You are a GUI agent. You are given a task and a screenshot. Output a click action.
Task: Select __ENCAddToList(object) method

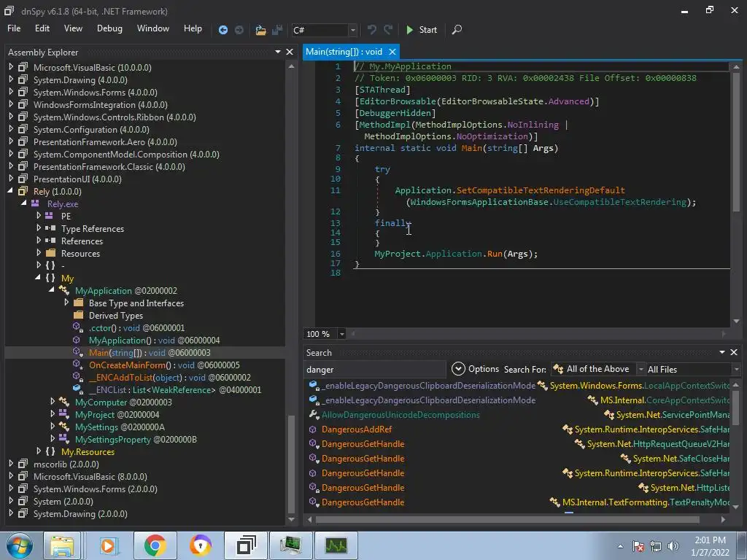[170, 377]
